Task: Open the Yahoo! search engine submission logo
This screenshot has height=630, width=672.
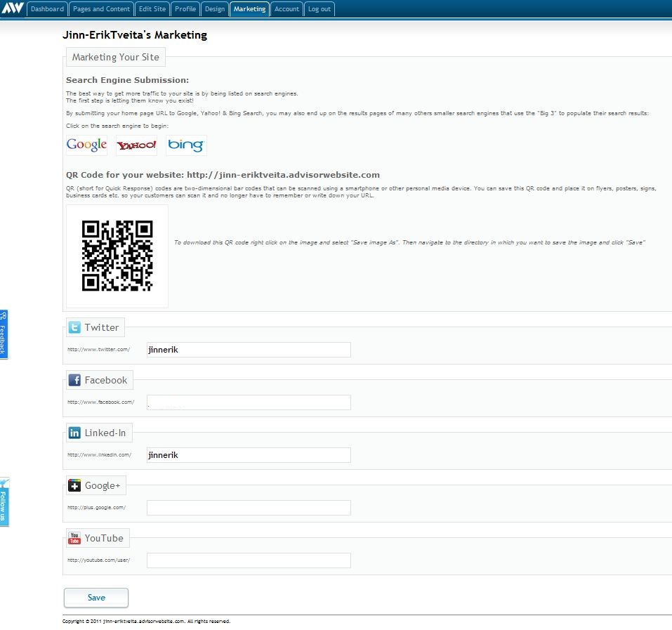Action: [x=137, y=145]
